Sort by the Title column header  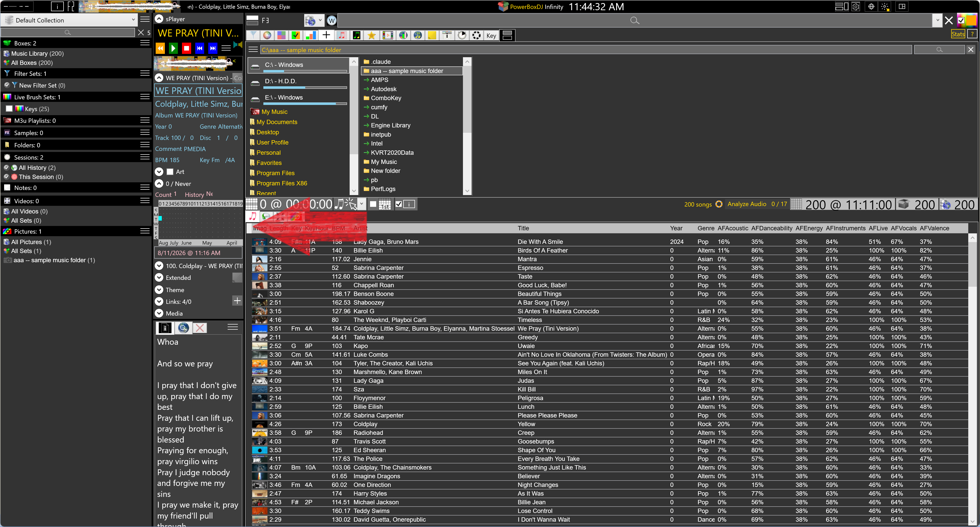click(x=523, y=228)
